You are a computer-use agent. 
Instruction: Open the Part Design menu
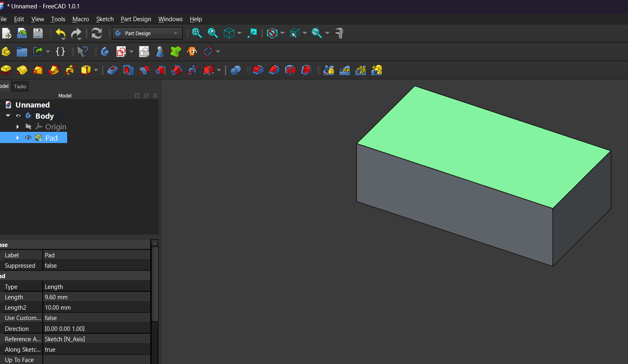coord(136,19)
